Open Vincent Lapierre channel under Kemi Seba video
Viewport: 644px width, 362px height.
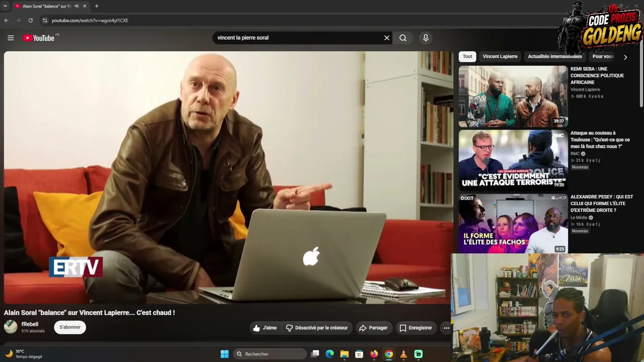pyautogui.click(x=585, y=89)
